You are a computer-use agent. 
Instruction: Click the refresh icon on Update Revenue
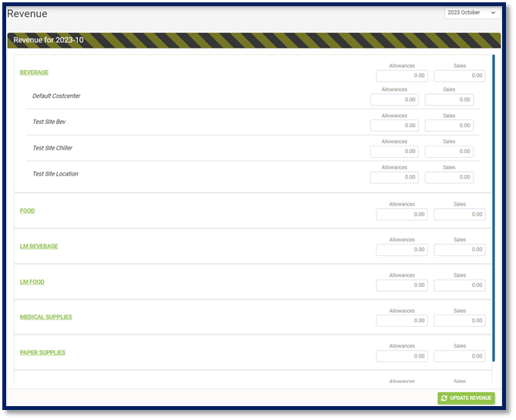click(x=444, y=398)
